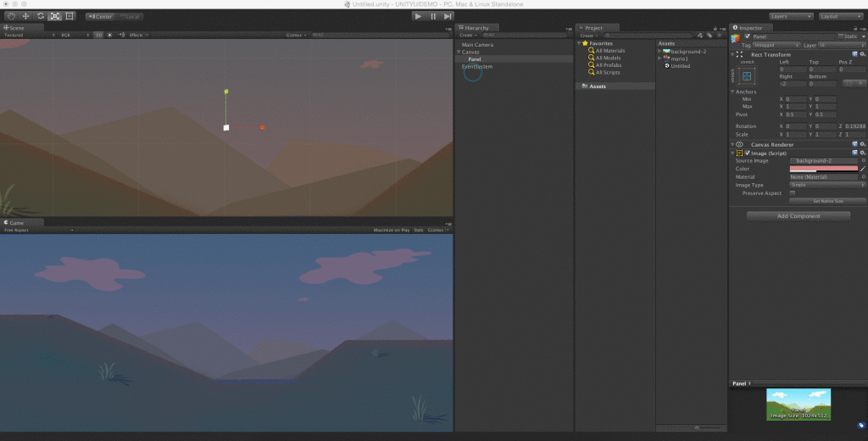Start Play mode with the Play button
This screenshot has width=868, height=441.
419,17
